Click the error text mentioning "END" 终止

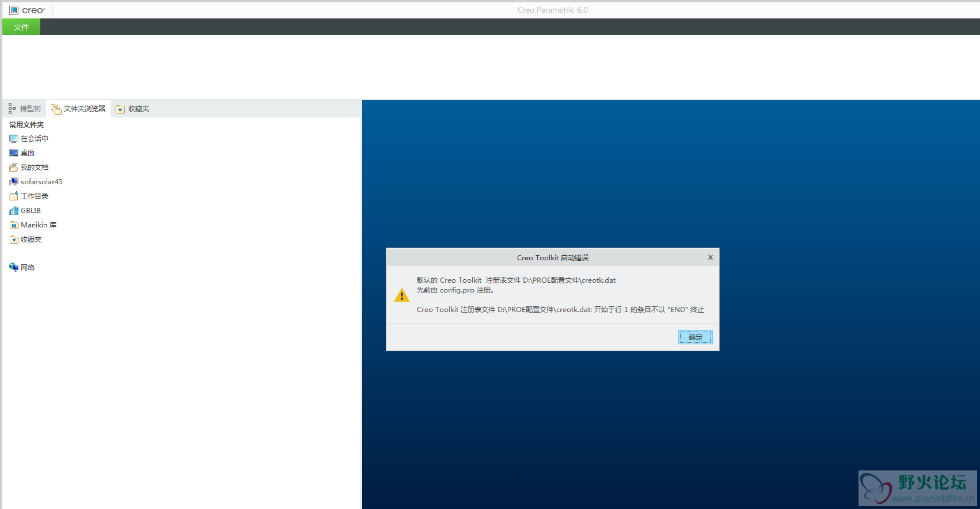pyautogui.click(x=560, y=310)
